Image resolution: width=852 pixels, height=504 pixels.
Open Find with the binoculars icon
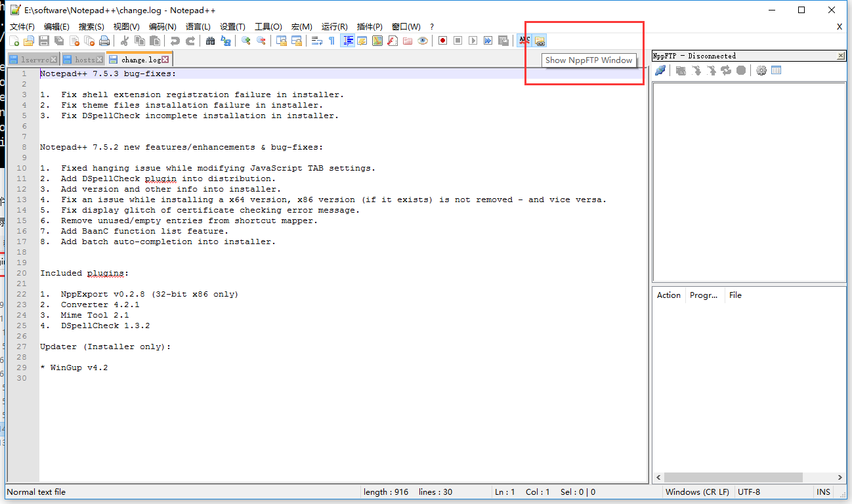coord(210,41)
